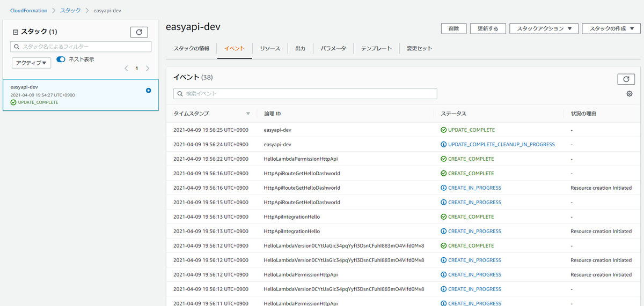644x306 pixels.
Task: Click the 更新する button
Action: 488,28
